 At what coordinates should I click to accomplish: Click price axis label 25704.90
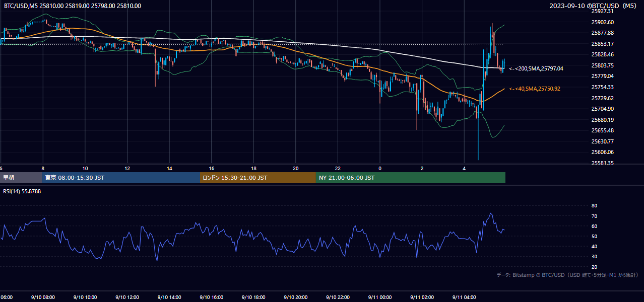[603, 109]
